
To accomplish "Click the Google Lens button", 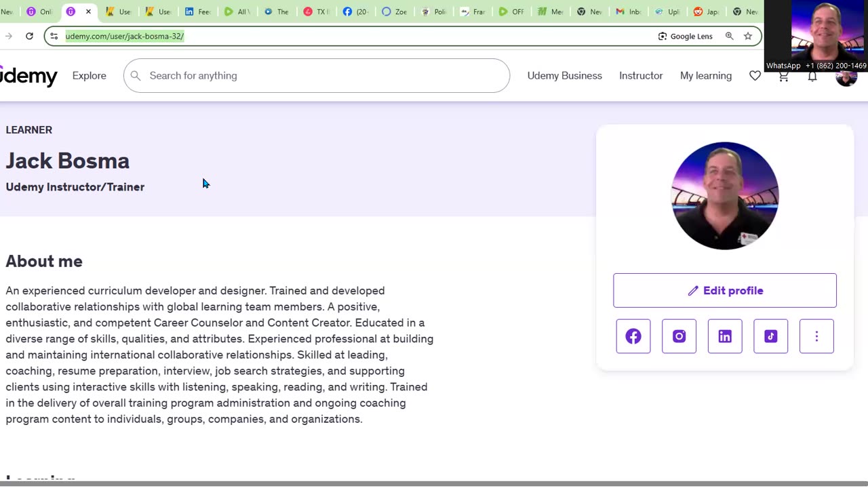I will [685, 36].
